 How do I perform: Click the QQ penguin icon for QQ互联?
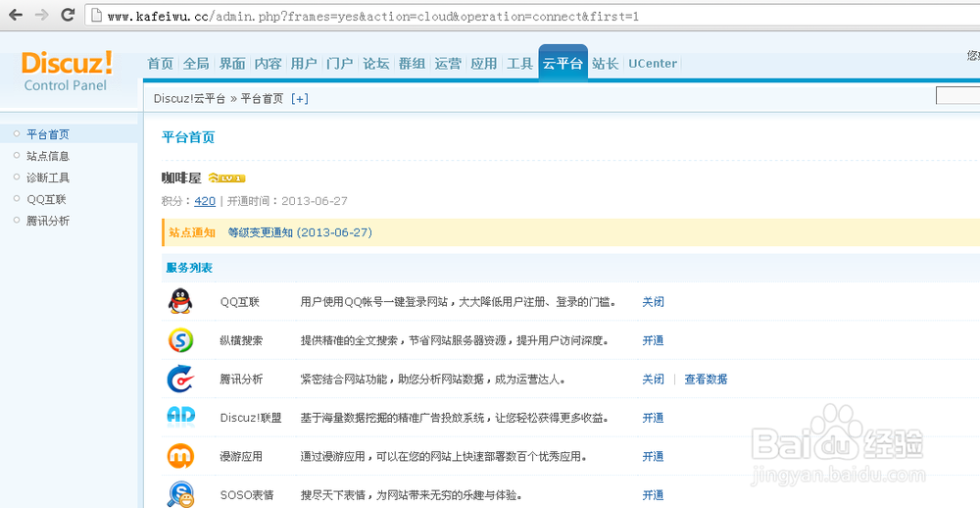tap(180, 301)
